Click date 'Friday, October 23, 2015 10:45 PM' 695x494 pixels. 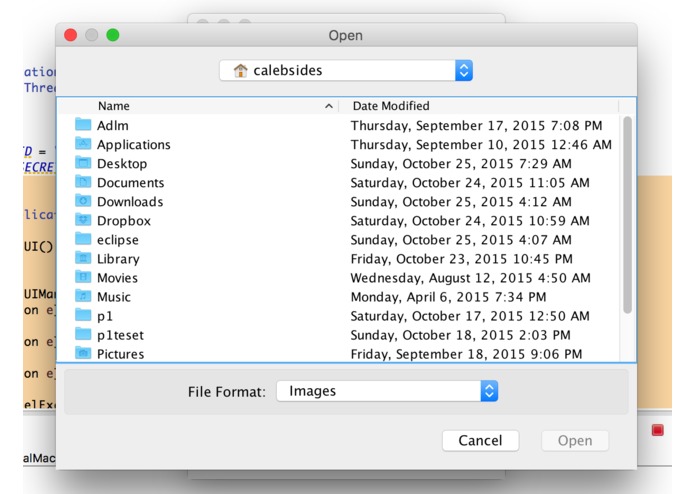[462, 259]
